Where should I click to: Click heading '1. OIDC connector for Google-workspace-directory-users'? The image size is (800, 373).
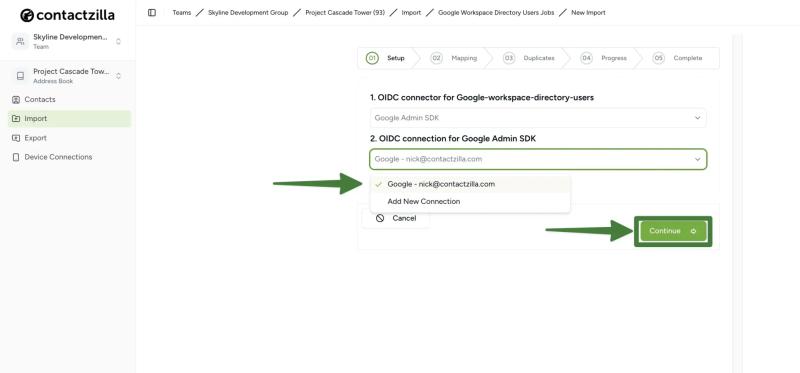pos(482,97)
